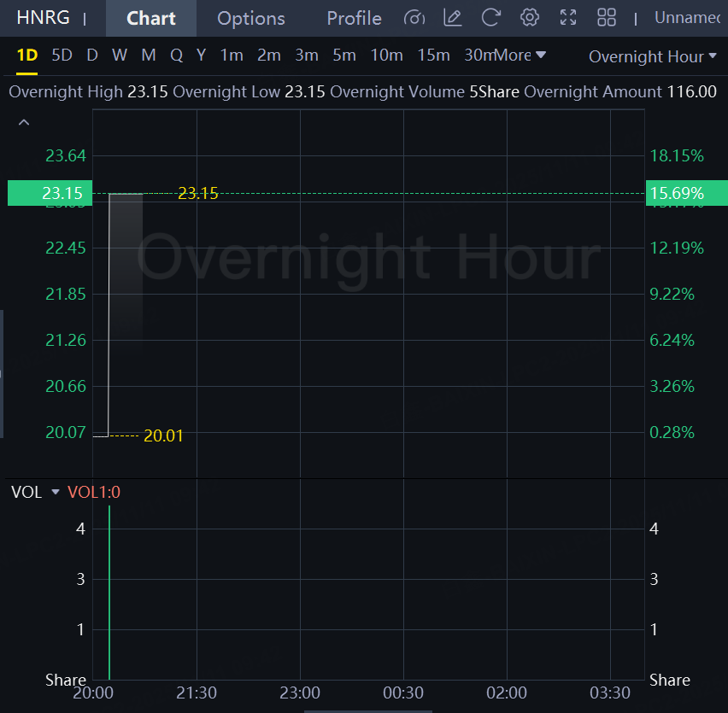The height and width of the screenshot is (713, 728).
Task: Open the multi-chart grid layout icon
Action: tap(607, 18)
